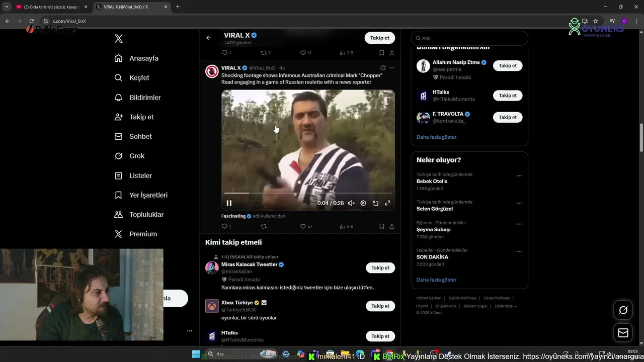Screen dimensions: 644x362
Task: Open Sohbet messages
Action: click(133, 136)
